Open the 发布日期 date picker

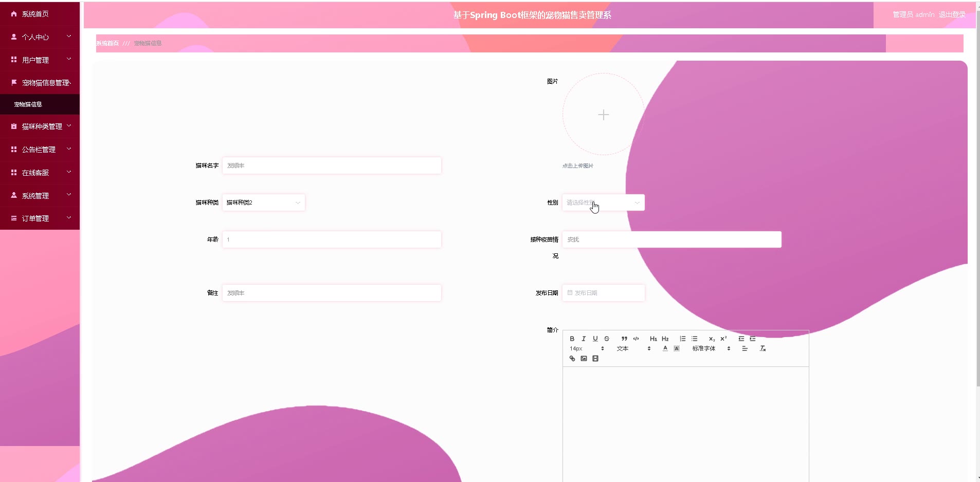tap(603, 293)
